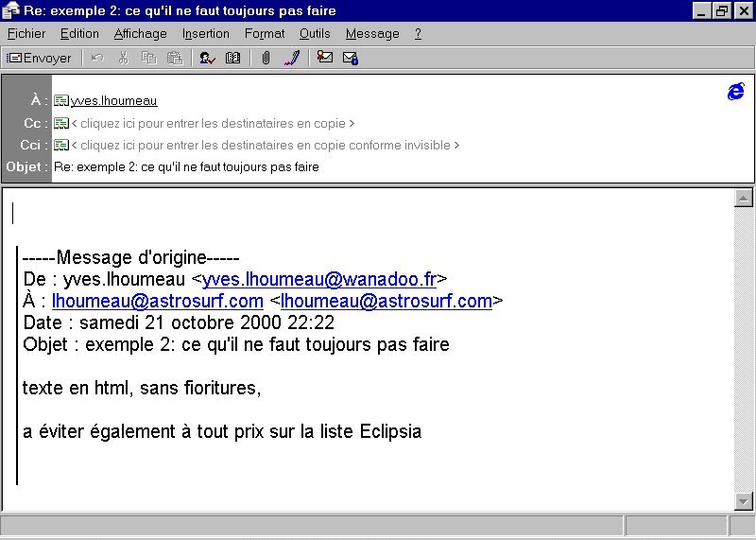
Task: Click the 'Date : samedi 21 octobre 2000' line
Action: coord(179,322)
